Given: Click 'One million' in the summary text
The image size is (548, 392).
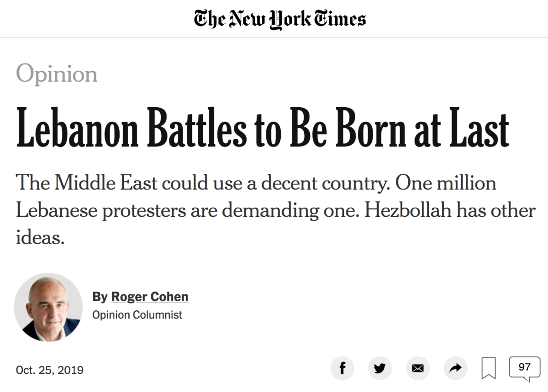Looking at the screenshot, I should (x=446, y=183).
